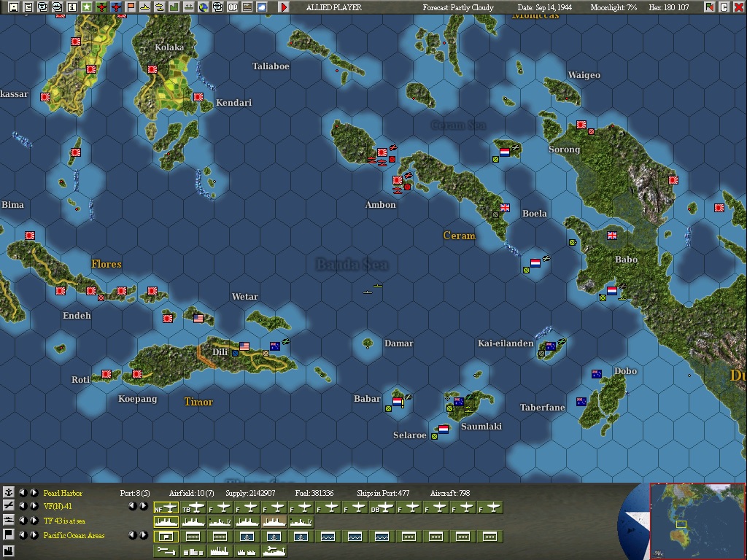Click the red play arrow to end turn
Screen dimensions: 747x560
[284, 7]
